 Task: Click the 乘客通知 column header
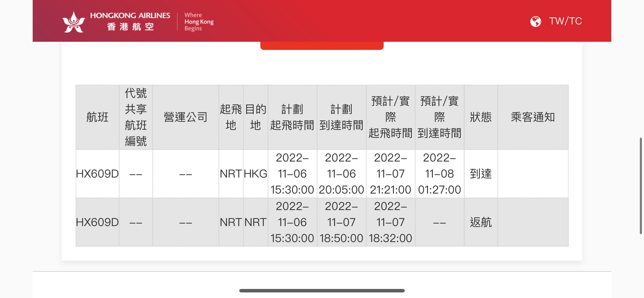click(533, 117)
